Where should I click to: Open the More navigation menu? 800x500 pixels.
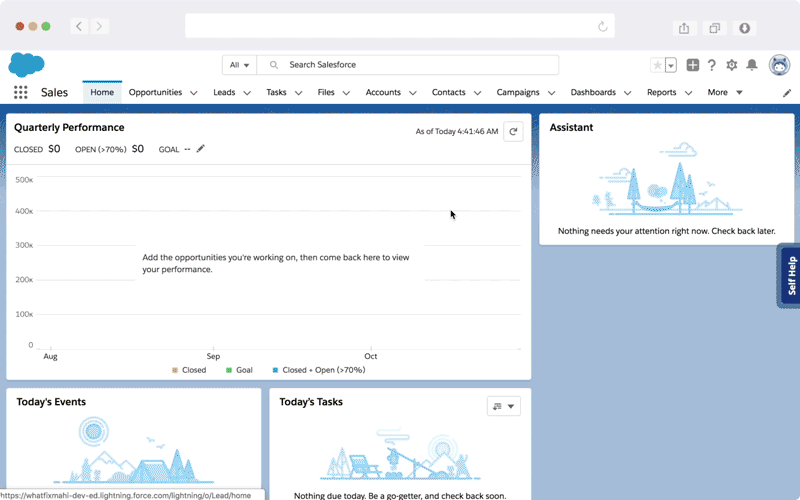coord(724,92)
